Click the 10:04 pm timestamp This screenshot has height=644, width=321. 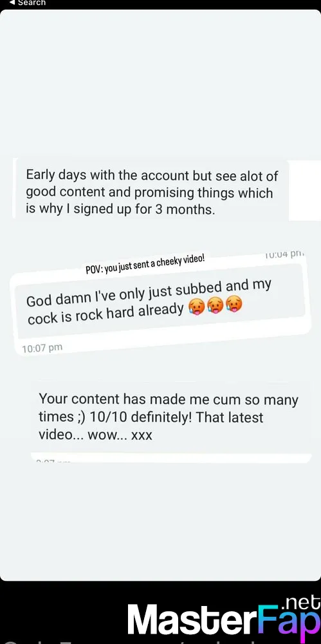coord(284,254)
